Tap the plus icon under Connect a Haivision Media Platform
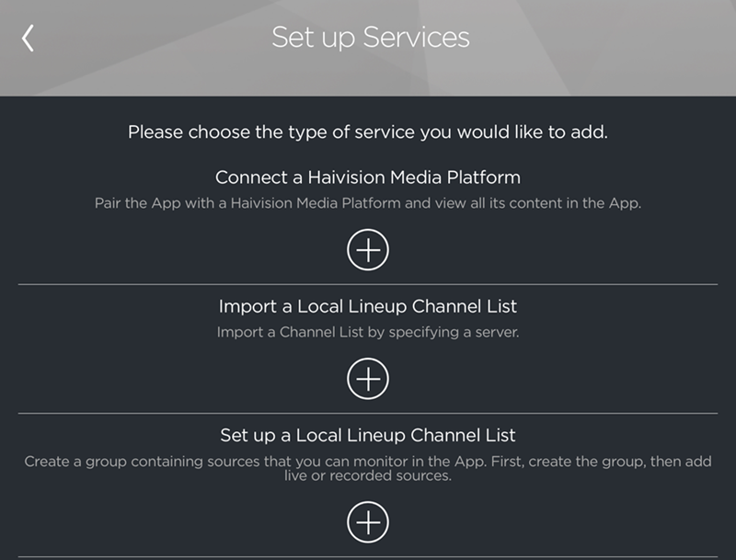The width and height of the screenshot is (736, 560). tap(367, 250)
